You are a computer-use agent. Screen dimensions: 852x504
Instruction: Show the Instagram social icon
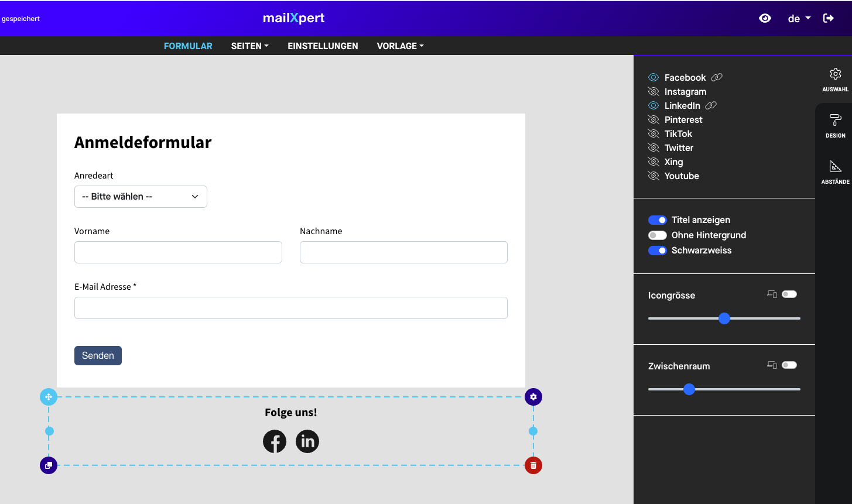click(653, 92)
